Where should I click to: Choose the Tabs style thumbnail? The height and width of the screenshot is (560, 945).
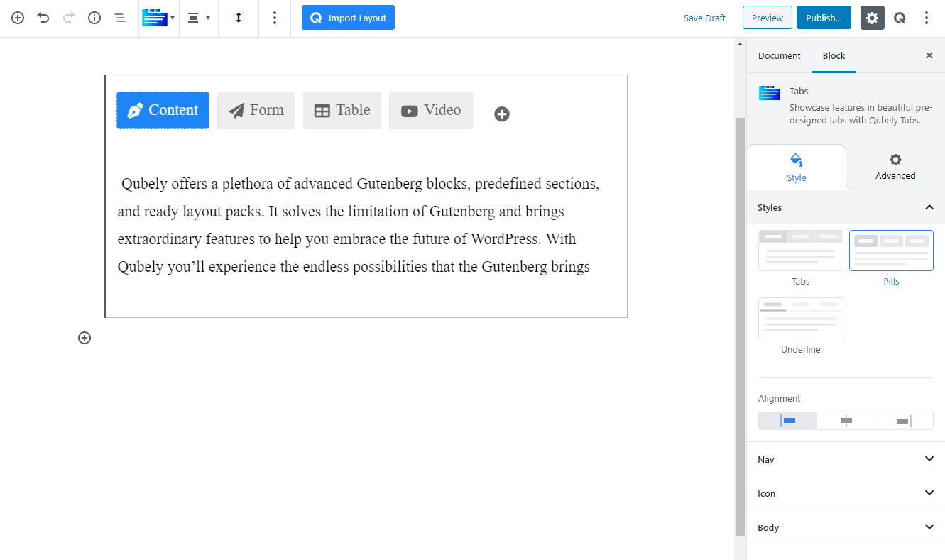click(800, 251)
